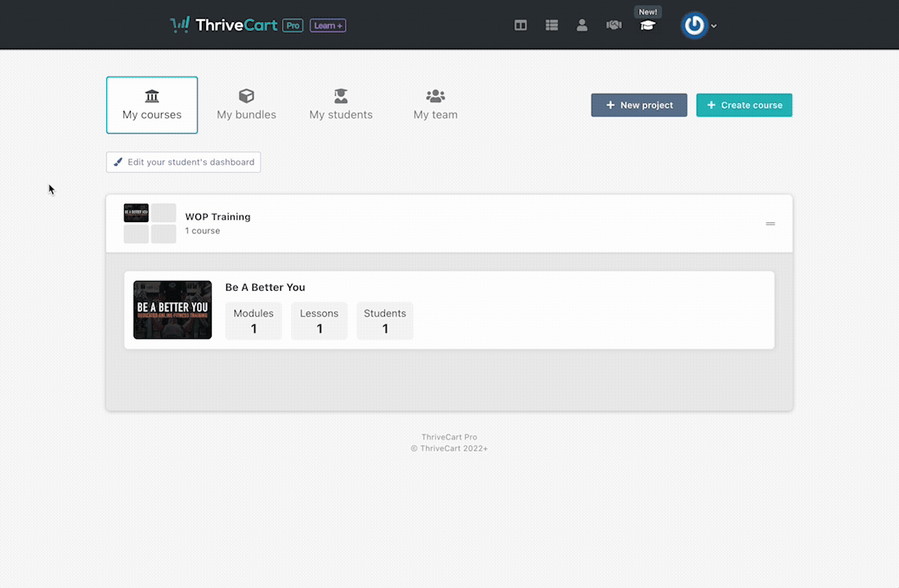
Task: Switch to the My bundles tab
Action: 247,105
